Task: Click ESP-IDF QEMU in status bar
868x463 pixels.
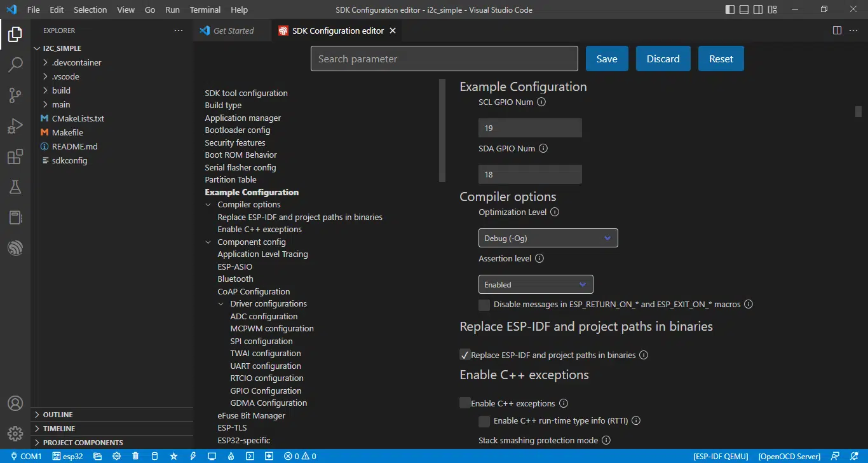Action: (721, 456)
